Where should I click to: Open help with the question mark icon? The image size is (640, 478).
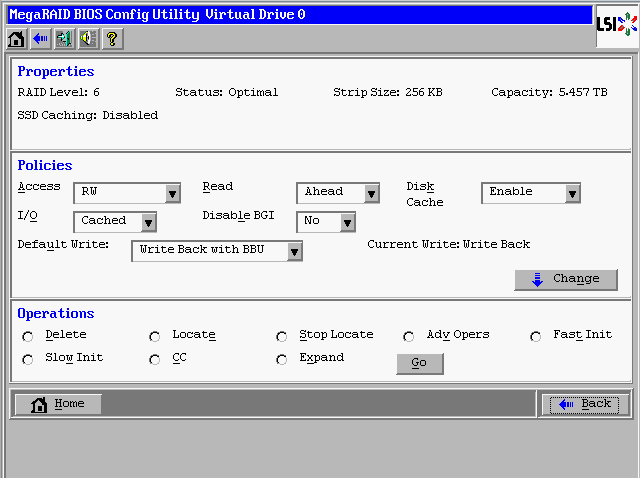[113, 39]
